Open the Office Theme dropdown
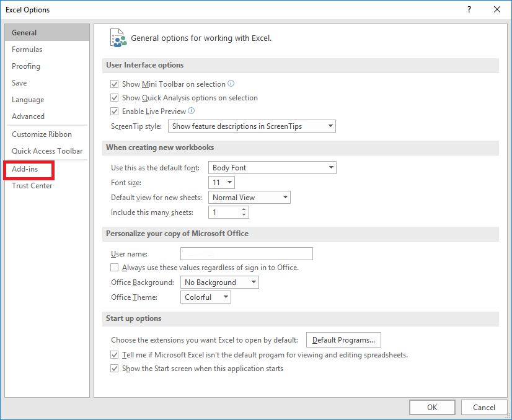 pos(224,297)
